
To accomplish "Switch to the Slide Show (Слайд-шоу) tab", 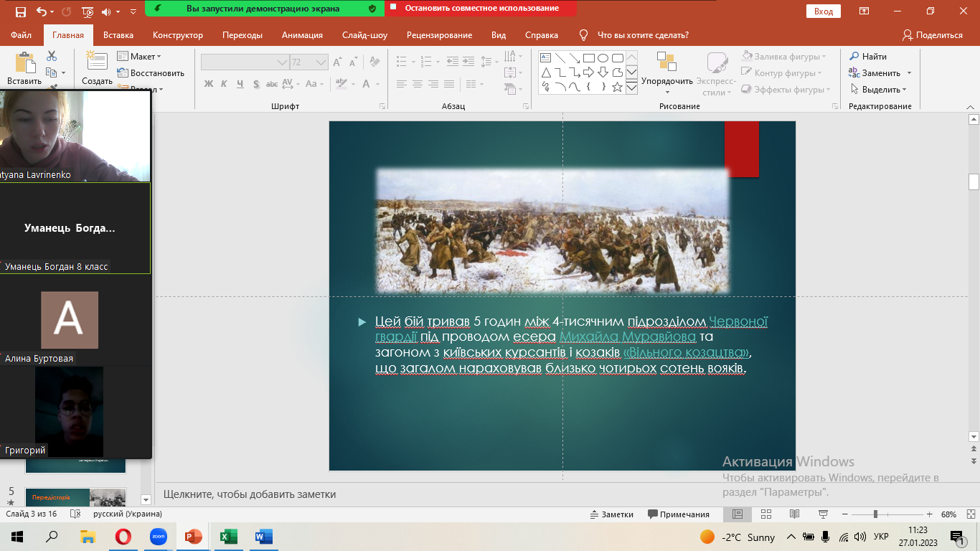I will pyautogui.click(x=364, y=35).
